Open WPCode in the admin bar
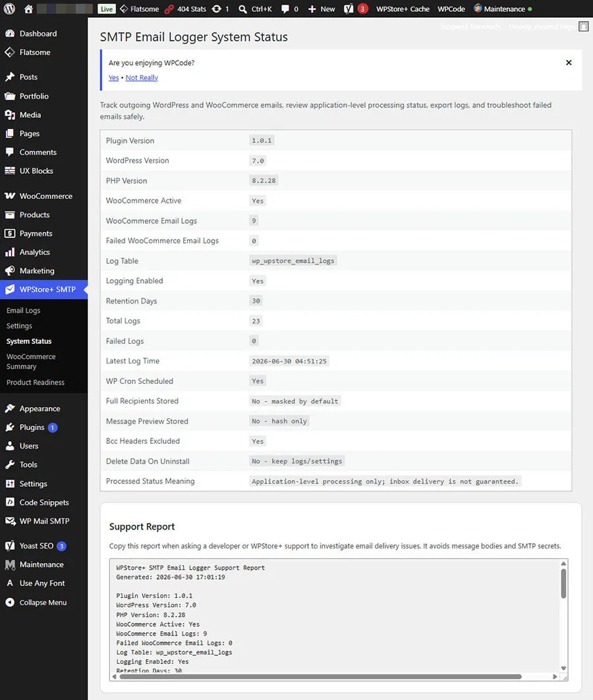The width and height of the screenshot is (593, 700). point(451,9)
